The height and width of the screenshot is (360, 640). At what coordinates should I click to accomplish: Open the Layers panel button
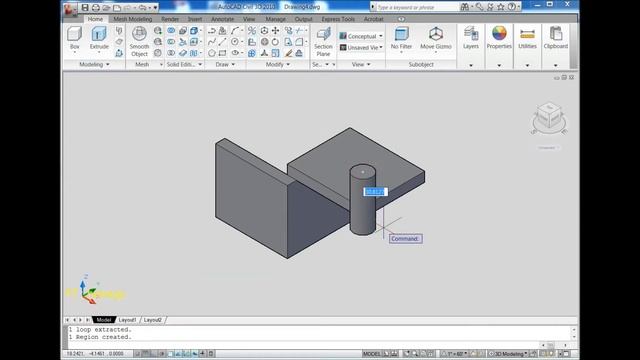tap(471, 39)
